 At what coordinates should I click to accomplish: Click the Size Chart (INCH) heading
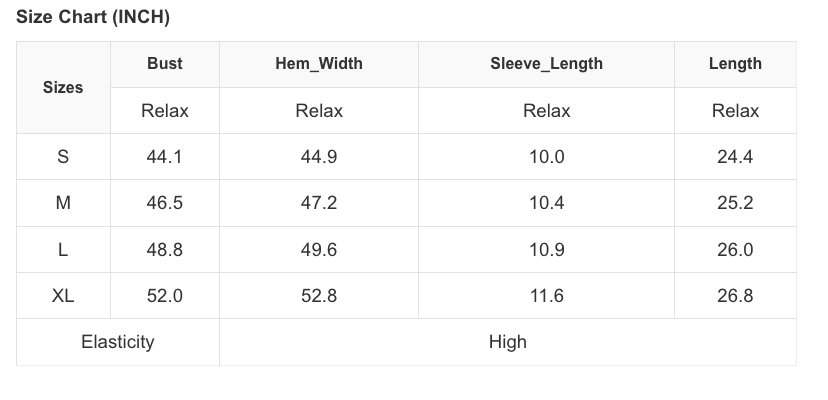[93, 17]
